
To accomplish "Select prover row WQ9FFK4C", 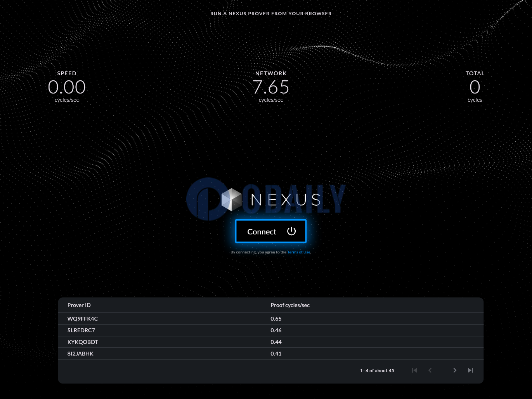I will 83,319.
